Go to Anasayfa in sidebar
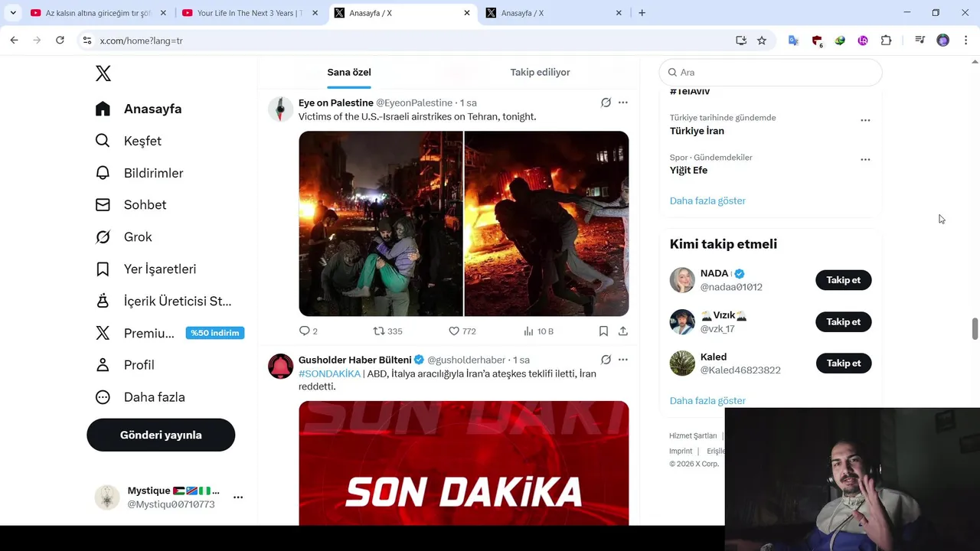The width and height of the screenshot is (980, 551). coord(139,109)
